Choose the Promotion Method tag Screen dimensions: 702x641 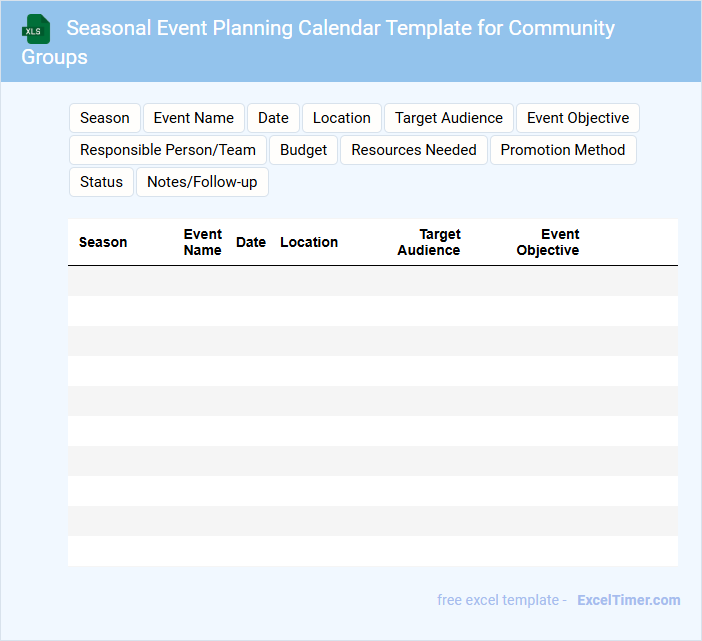[563, 150]
